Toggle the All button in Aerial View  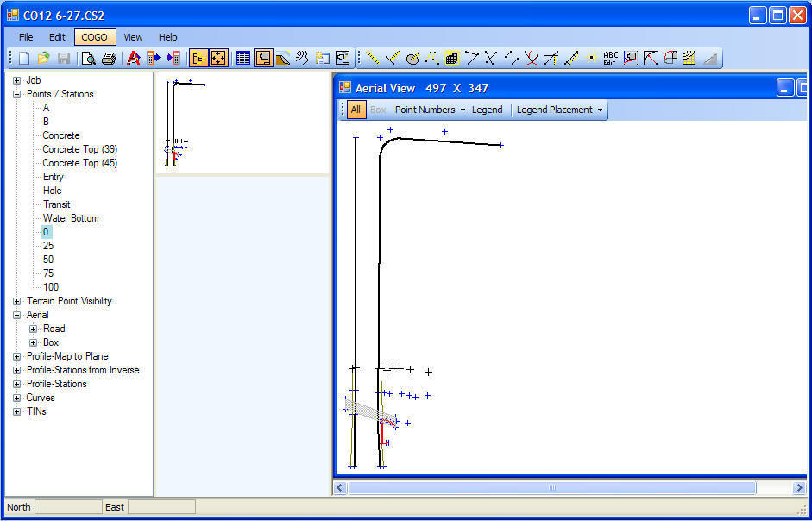click(x=356, y=110)
